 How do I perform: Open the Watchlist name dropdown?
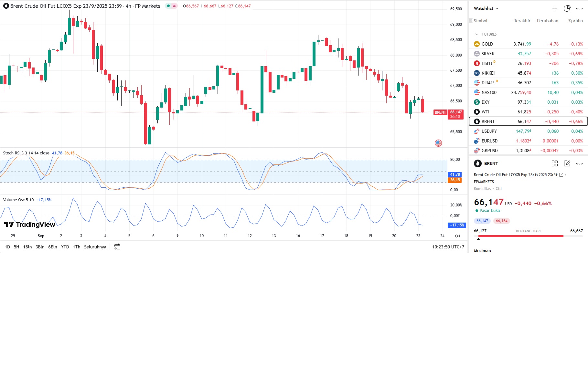click(x=486, y=8)
